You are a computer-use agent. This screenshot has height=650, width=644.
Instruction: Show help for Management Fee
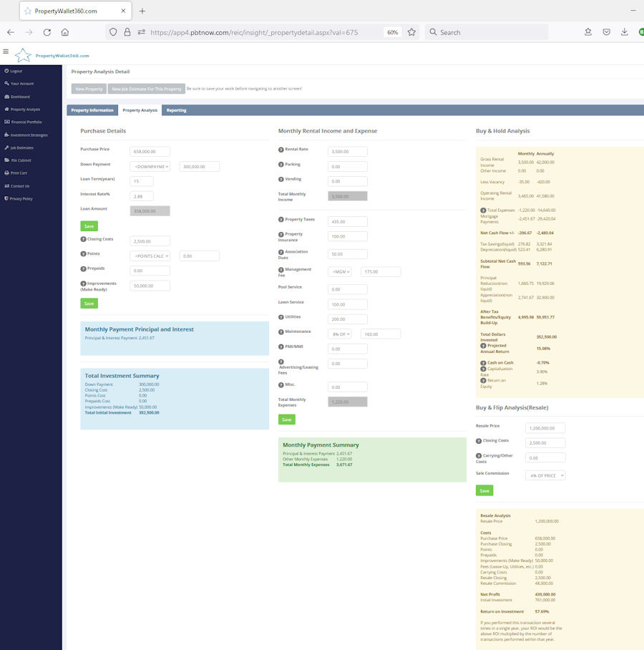coord(281,270)
